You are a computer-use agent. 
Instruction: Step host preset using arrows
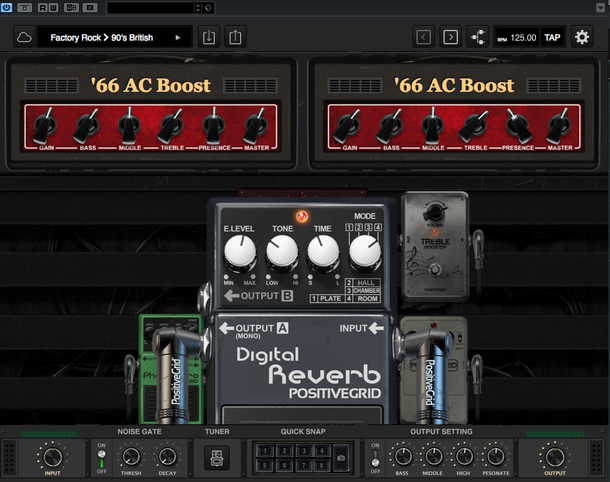(x=198, y=7)
